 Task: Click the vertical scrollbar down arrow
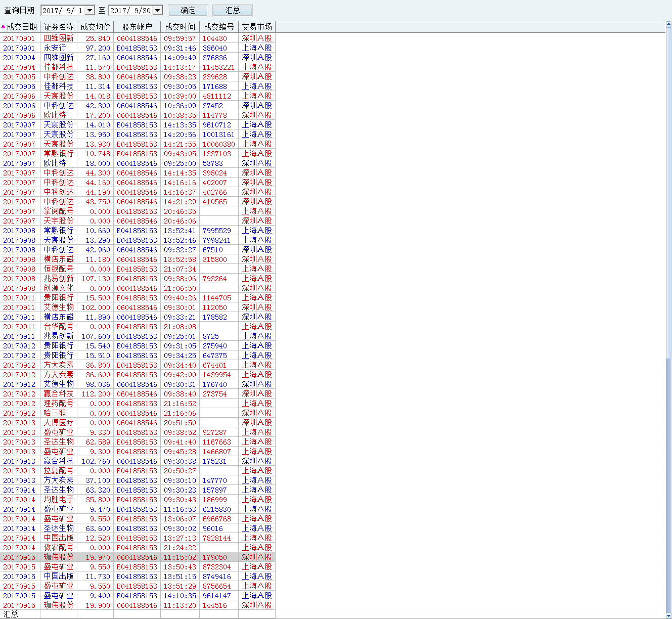[668, 615]
